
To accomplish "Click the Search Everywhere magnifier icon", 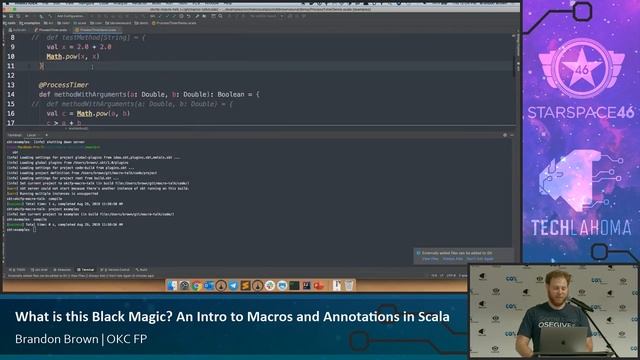I will pyautogui.click(x=220, y=16).
